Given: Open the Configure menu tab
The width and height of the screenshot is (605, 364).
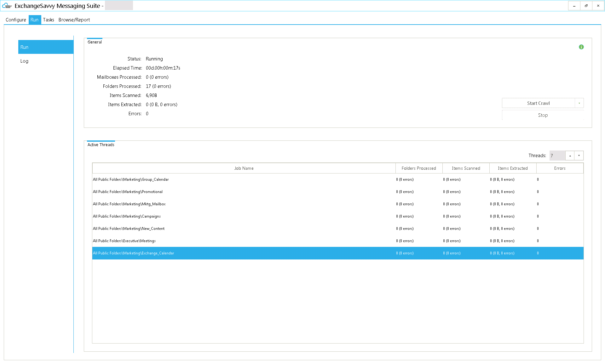Looking at the screenshot, I should click(x=16, y=20).
